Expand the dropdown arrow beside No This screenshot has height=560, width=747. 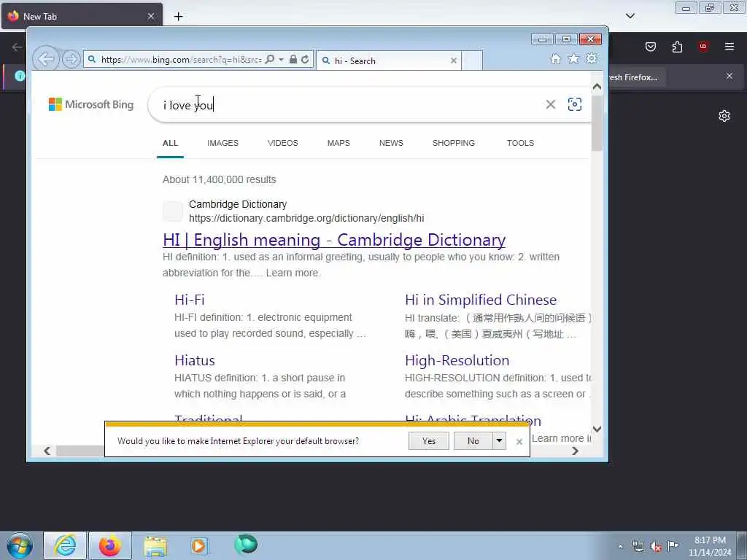(499, 441)
